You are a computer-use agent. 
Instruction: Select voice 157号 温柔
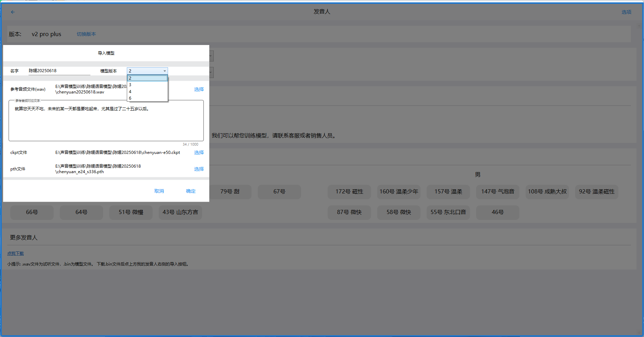point(448,192)
